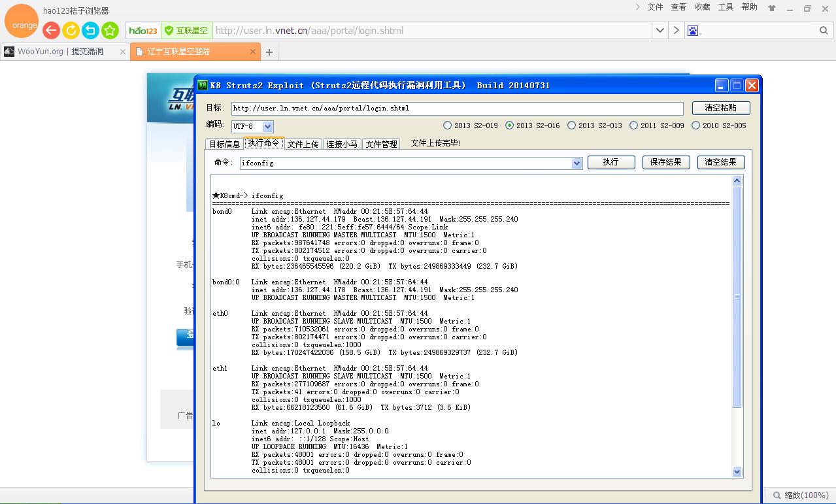
Task: Click the 目标 URL field in K8 window
Action: (457, 108)
